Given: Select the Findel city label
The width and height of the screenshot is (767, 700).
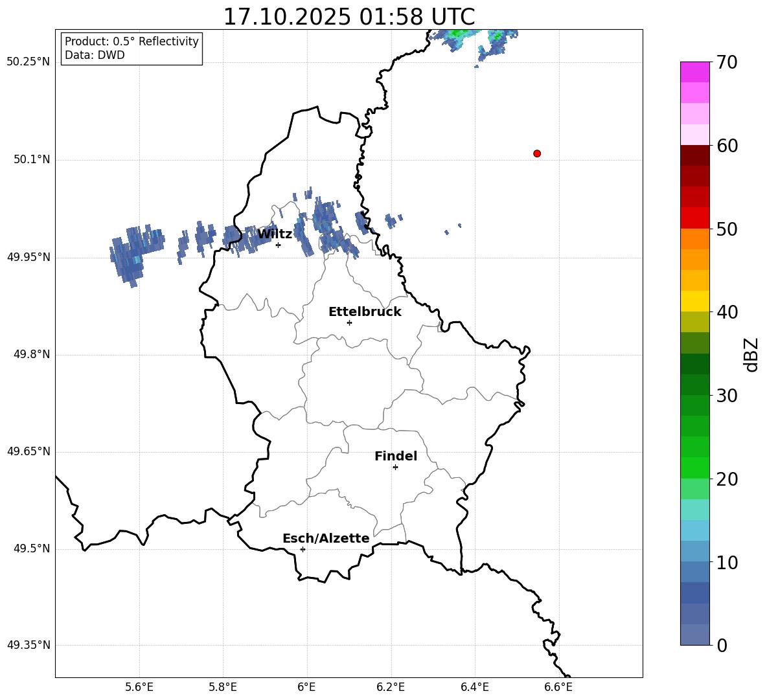Looking at the screenshot, I should tap(396, 456).
